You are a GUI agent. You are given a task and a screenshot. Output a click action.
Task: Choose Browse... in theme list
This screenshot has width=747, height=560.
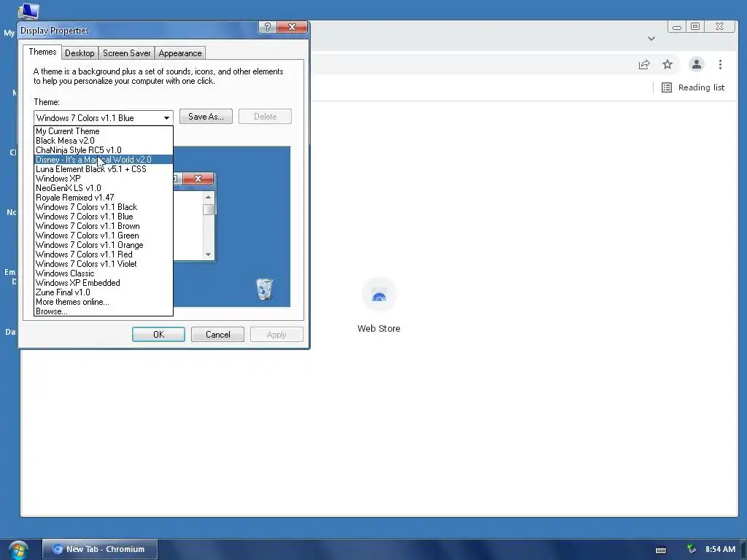tap(104, 311)
